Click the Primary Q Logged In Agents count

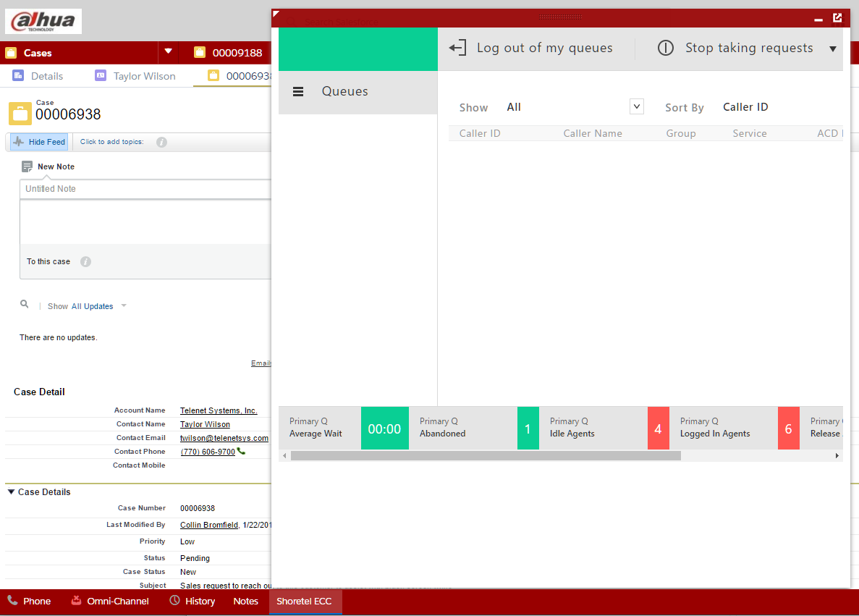click(788, 429)
